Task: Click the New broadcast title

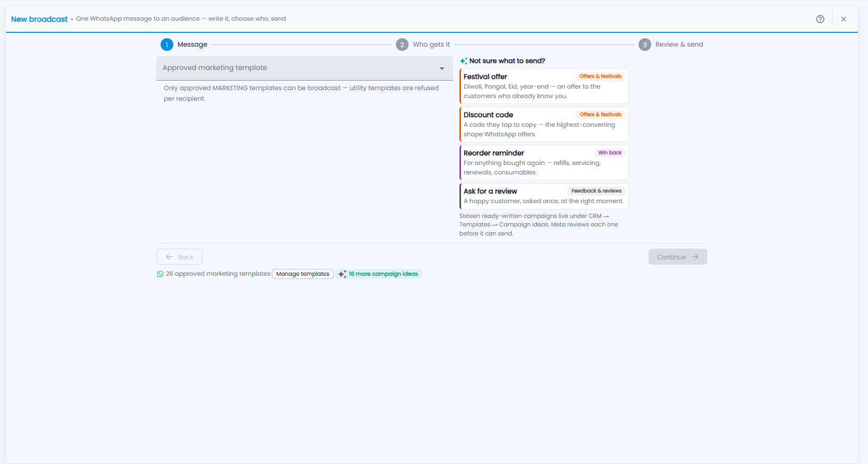Action: click(x=39, y=19)
